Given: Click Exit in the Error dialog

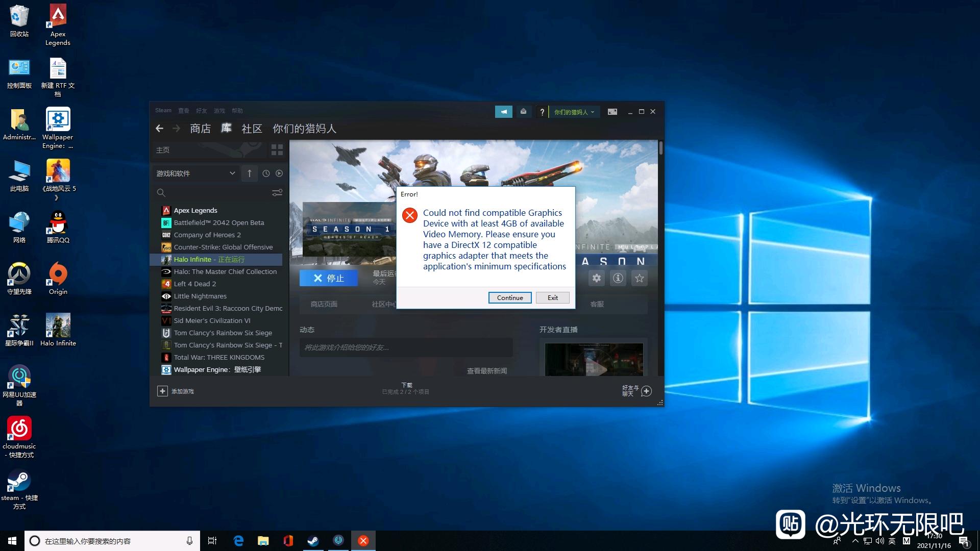Looking at the screenshot, I should 553,297.
